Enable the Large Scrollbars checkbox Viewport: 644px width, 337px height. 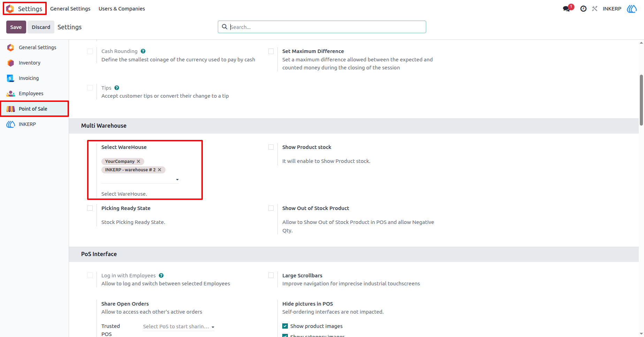[271, 276]
